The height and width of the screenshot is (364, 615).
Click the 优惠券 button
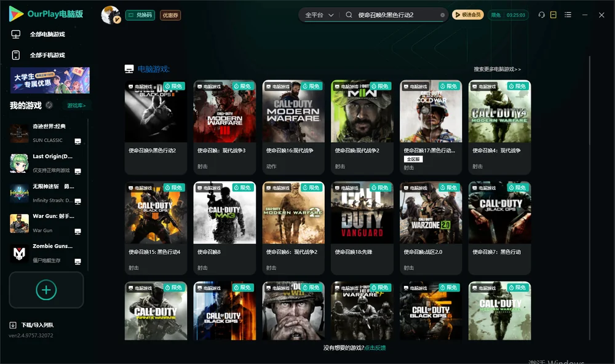(170, 15)
